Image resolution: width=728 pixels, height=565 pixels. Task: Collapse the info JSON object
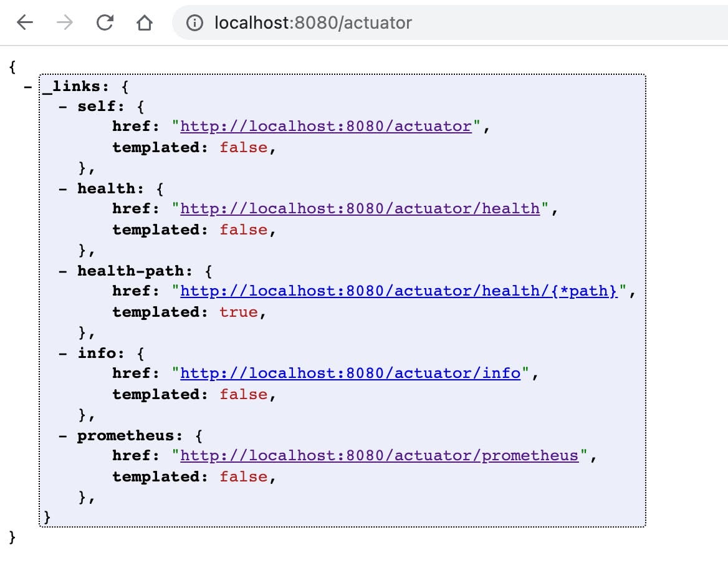62,354
